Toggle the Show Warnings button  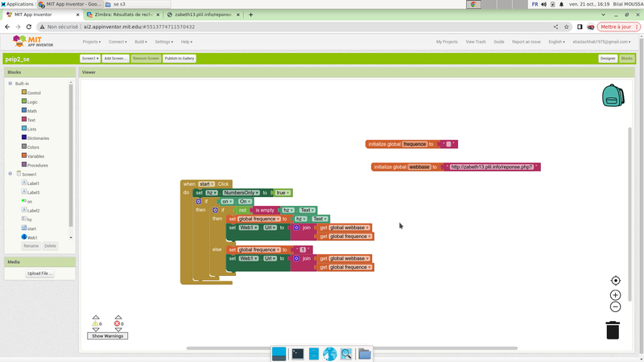[108, 336]
